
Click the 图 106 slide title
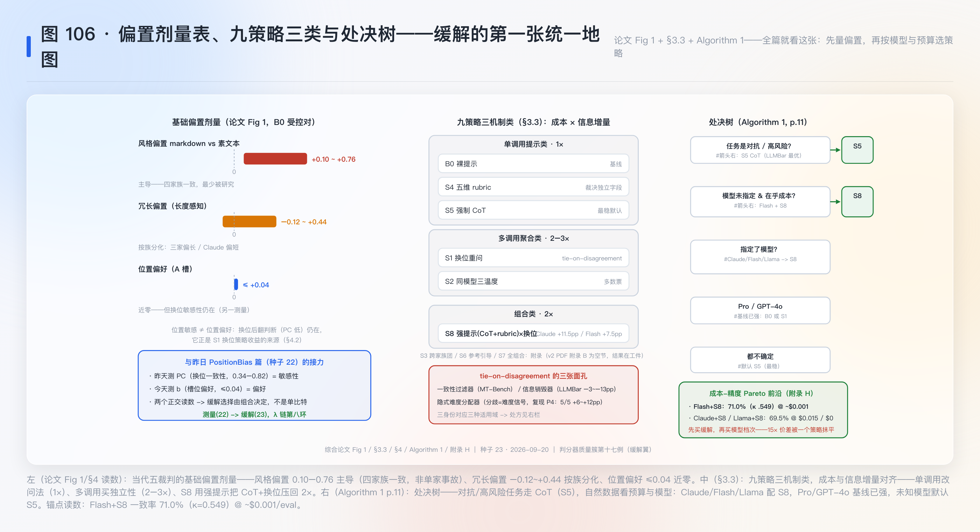click(x=320, y=47)
